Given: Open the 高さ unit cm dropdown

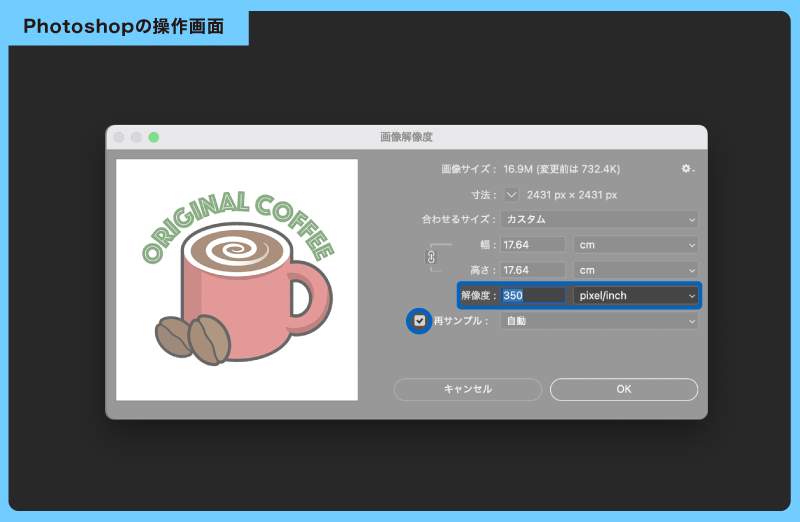Looking at the screenshot, I should click(x=635, y=270).
